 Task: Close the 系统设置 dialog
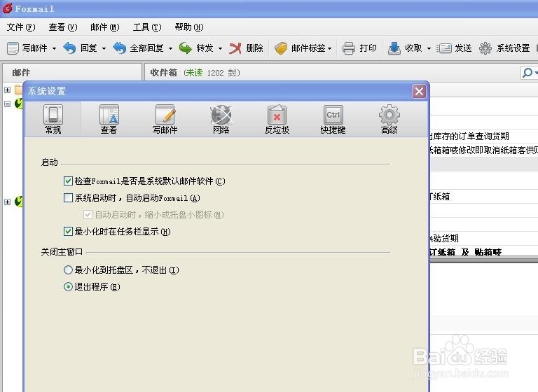(x=419, y=91)
